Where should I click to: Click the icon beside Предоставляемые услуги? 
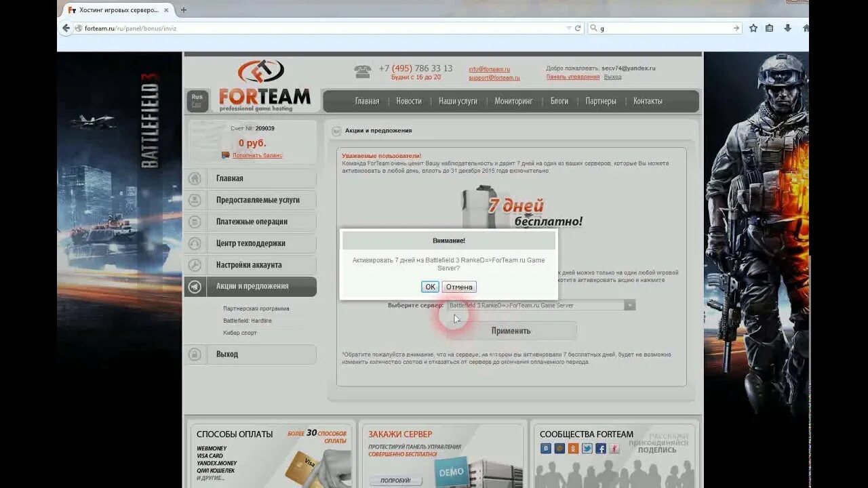pos(195,200)
